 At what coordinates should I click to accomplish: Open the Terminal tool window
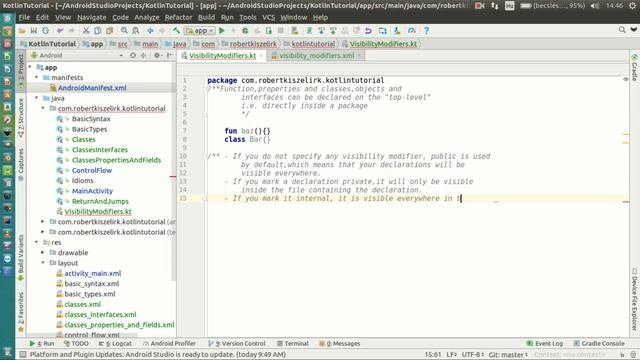(293, 344)
